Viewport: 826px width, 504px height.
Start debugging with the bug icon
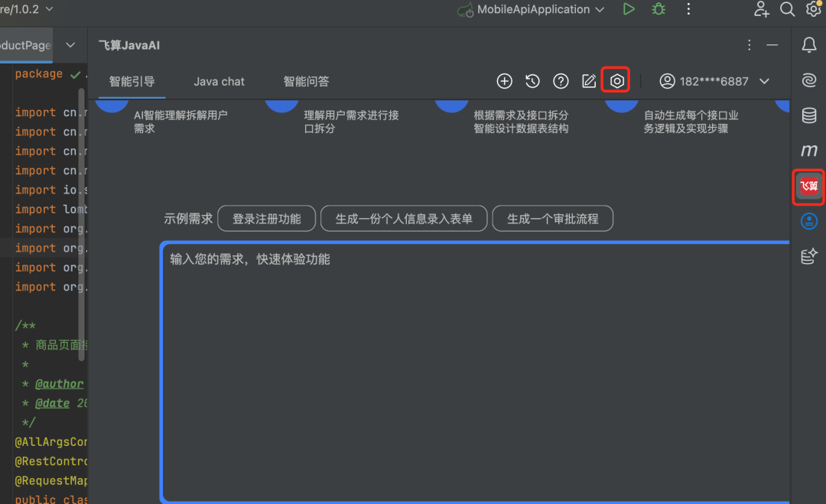(659, 9)
